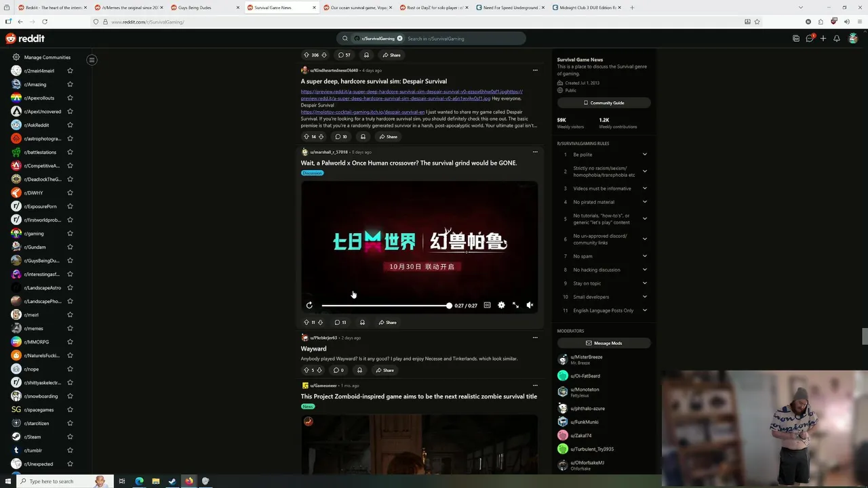Downvote the Palworld x Once Human post
This screenshot has height=488, width=868.
(x=321, y=323)
